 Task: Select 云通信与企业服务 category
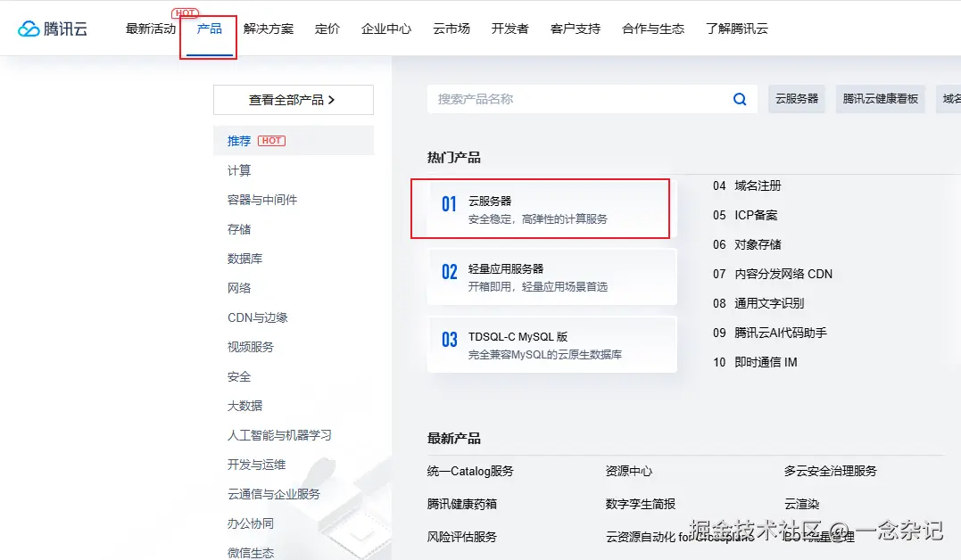coord(274,494)
